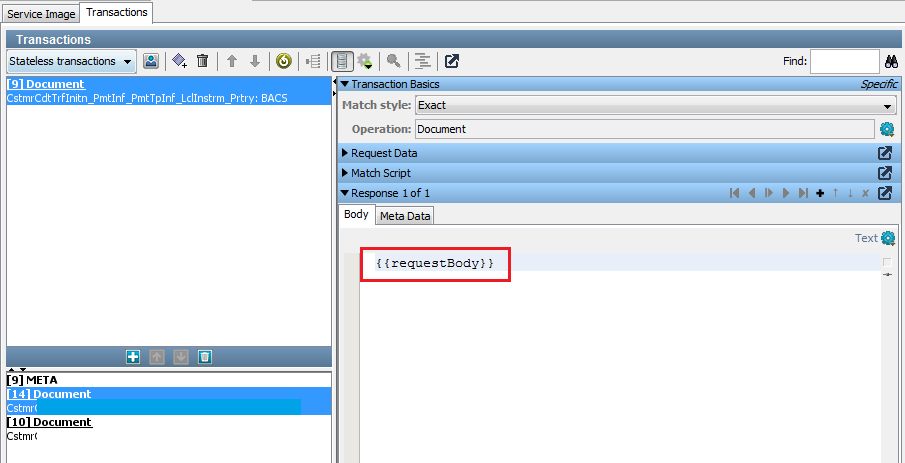Click the {{requestBody}} line in editor
This screenshot has height=463, width=905.
(435, 263)
